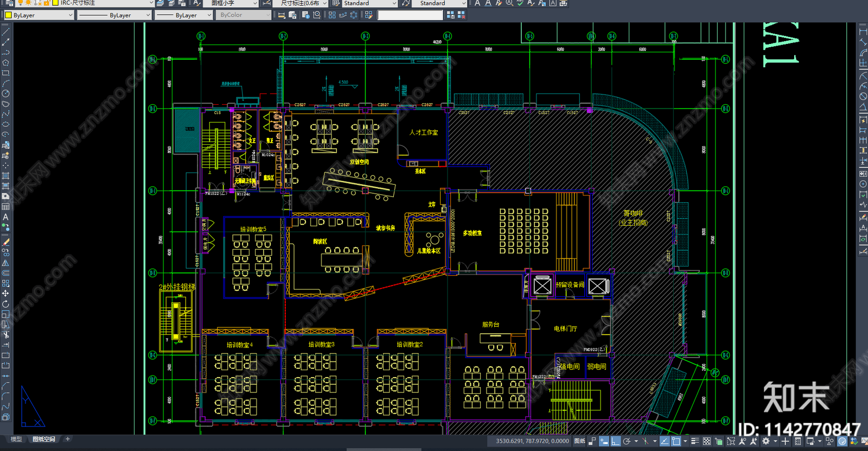The image size is (868, 451).
Task: Add a new layout with plus tab
Action: click(x=67, y=439)
